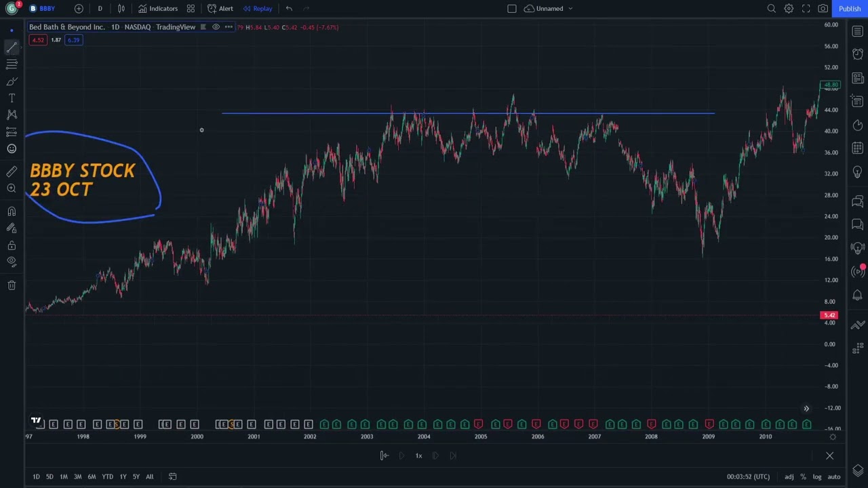Toggle stay in drawing mode
The width and height of the screenshot is (868, 488).
(12, 228)
